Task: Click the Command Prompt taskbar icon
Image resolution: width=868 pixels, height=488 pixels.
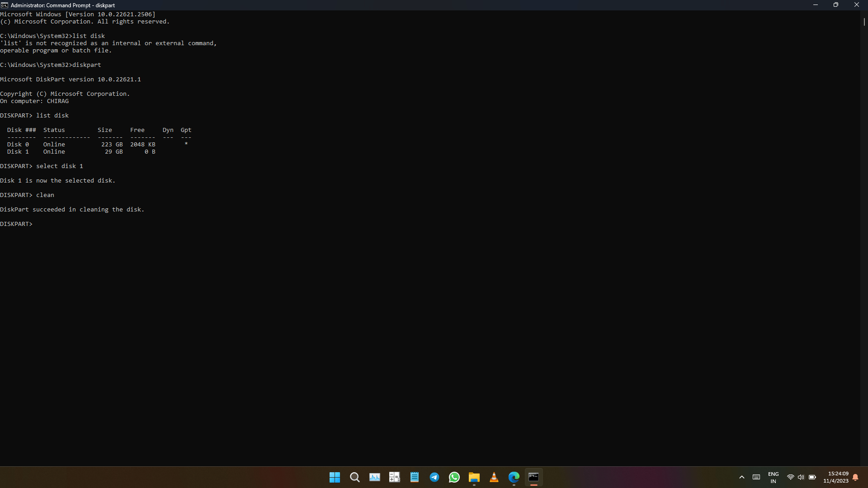Action: coord(534,477)
